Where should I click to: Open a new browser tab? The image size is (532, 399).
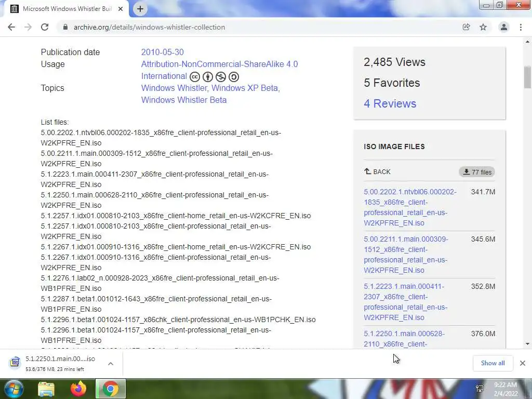click(x=140, y=9)
